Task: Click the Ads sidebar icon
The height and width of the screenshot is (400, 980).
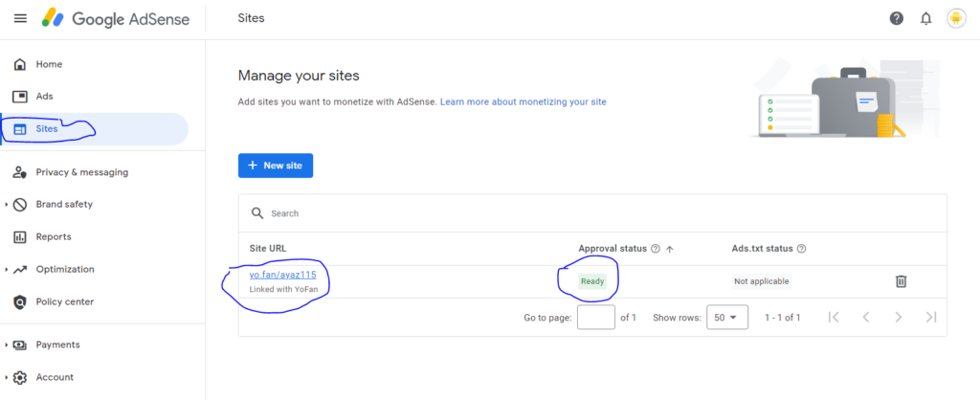Action: coord(20,97)
